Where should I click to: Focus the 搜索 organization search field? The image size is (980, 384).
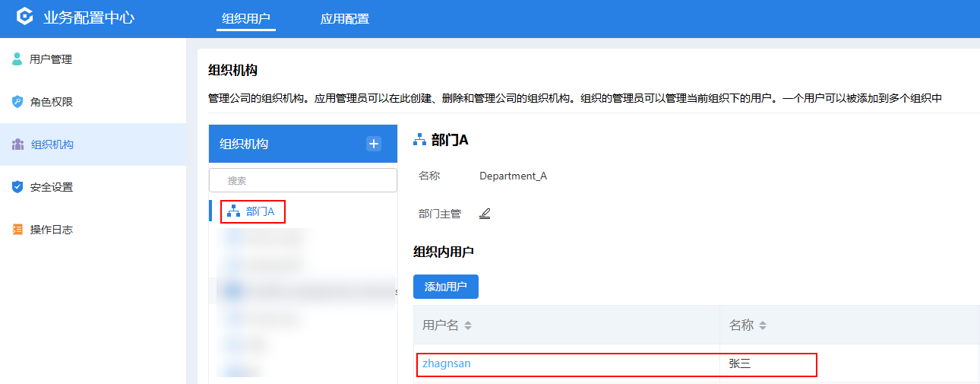click(303, 180)
